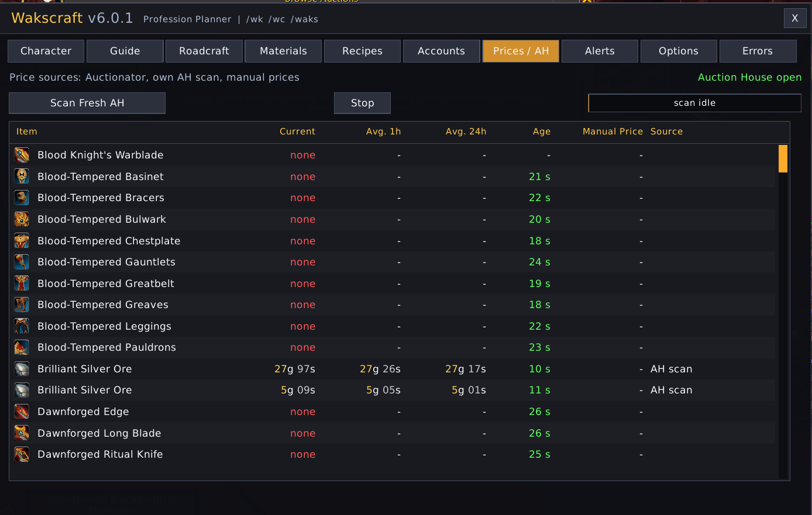Screen dimensions: 812x515
Task: Open the Options tab
Action: 679,51
